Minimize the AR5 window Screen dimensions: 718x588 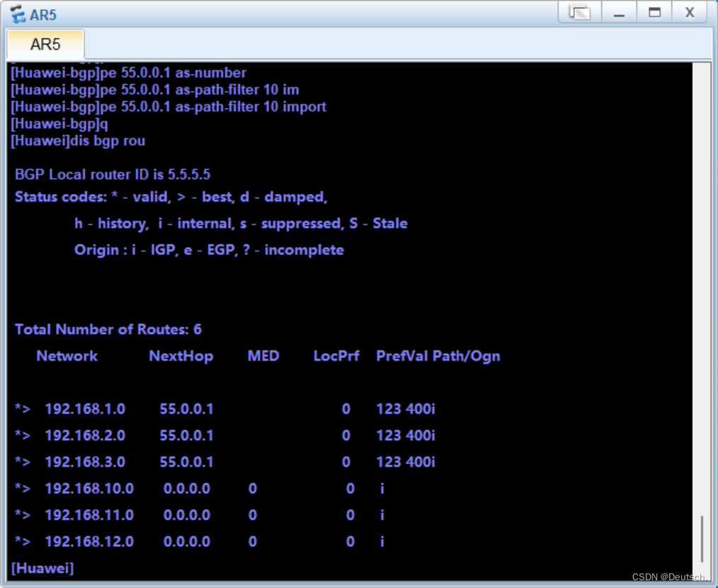coord(619,12)
